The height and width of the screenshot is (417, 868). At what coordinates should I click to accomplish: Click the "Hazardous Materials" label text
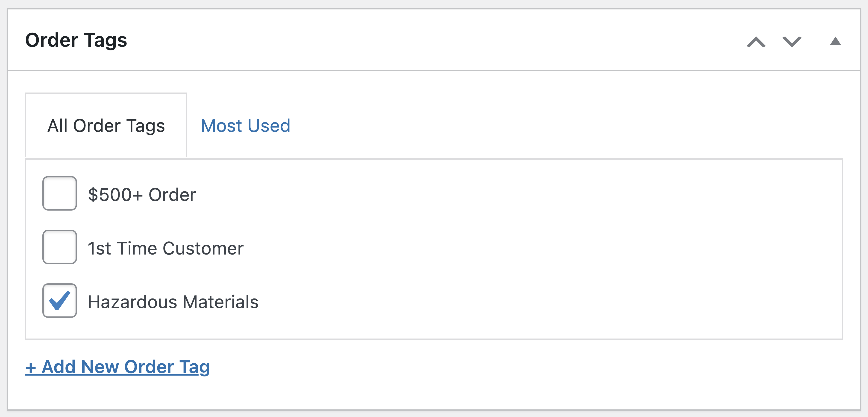pyautogui.click(x=173, y=302)
